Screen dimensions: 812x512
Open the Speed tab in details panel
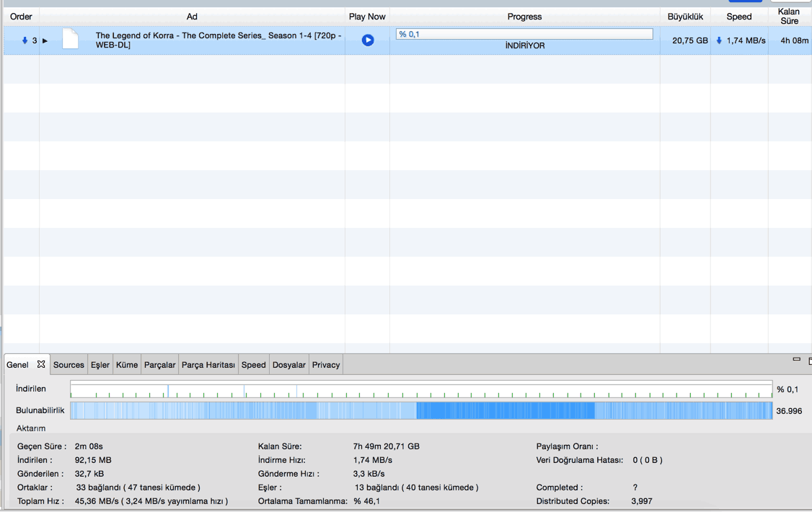coord(254,365)
